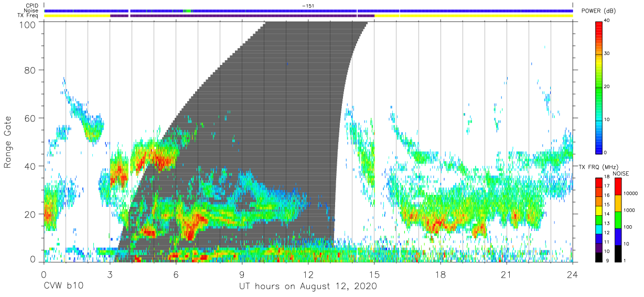Click the 60 tick on the Range Gate axis
644x297 pixels.
coord(31,118)
